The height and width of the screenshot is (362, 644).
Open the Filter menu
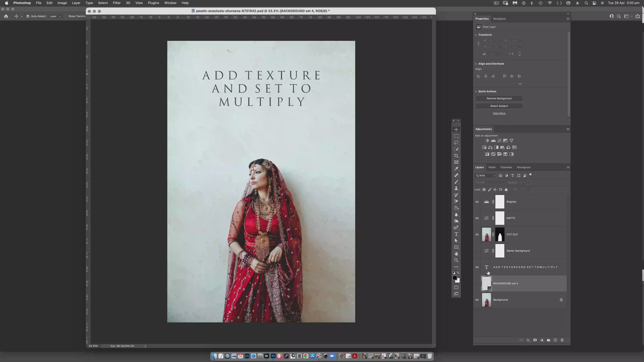(117, 3)
